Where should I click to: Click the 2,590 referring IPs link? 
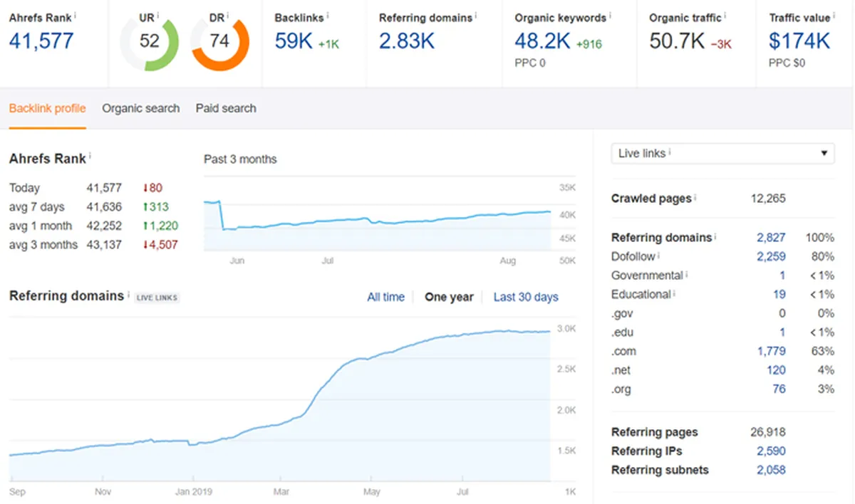(x=771, y=451)
